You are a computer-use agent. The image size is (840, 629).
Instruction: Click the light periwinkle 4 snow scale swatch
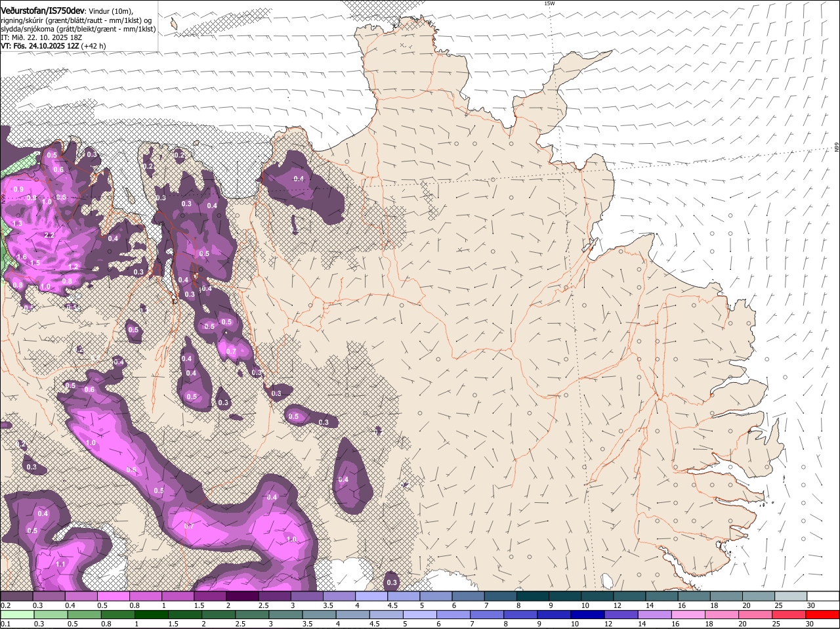(372, 596)
